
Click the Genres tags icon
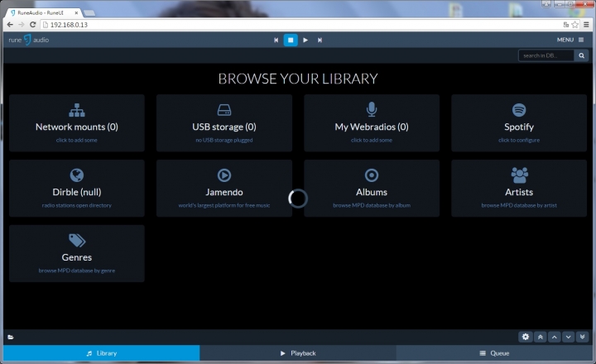[77, 241]
